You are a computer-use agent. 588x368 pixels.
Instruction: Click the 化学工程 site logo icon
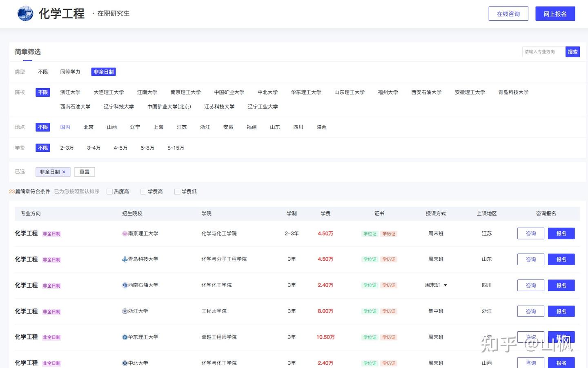tap(25, 13)
